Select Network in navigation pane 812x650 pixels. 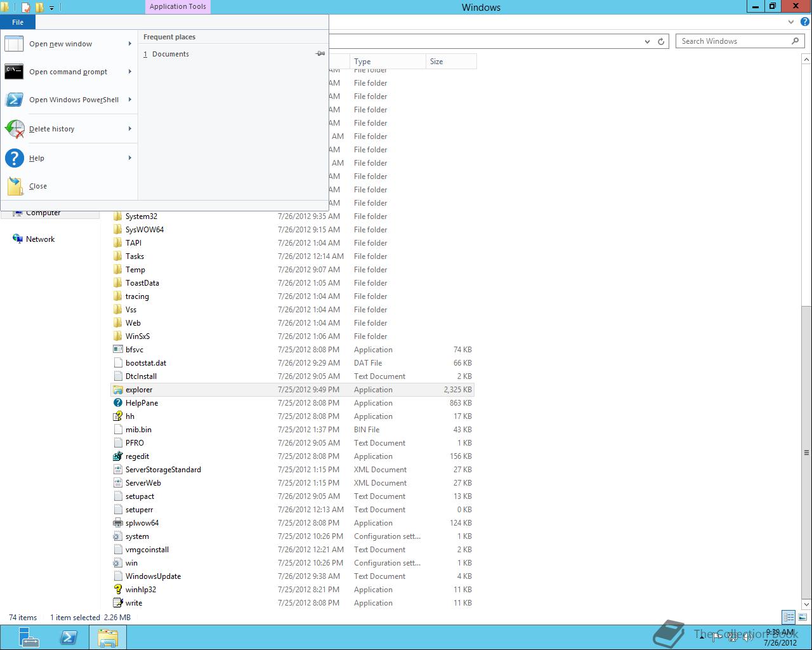pyautogui.click(x=40, y=239)
